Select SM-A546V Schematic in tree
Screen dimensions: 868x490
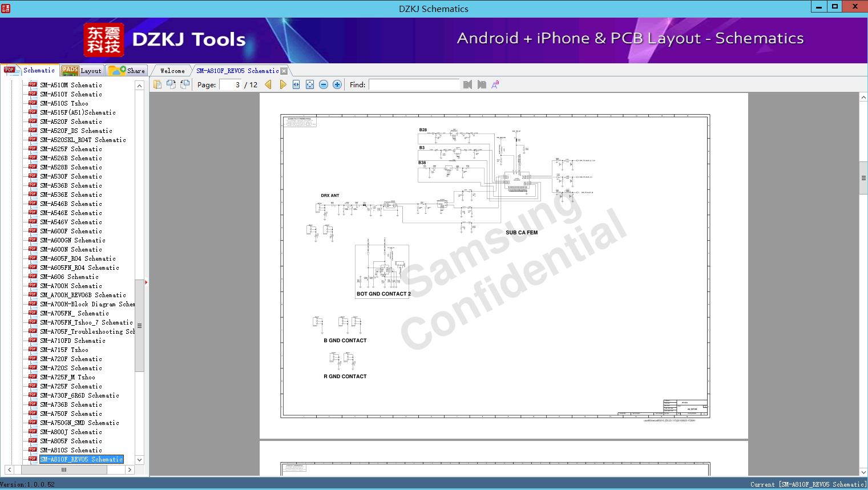[x=71, y=222]
